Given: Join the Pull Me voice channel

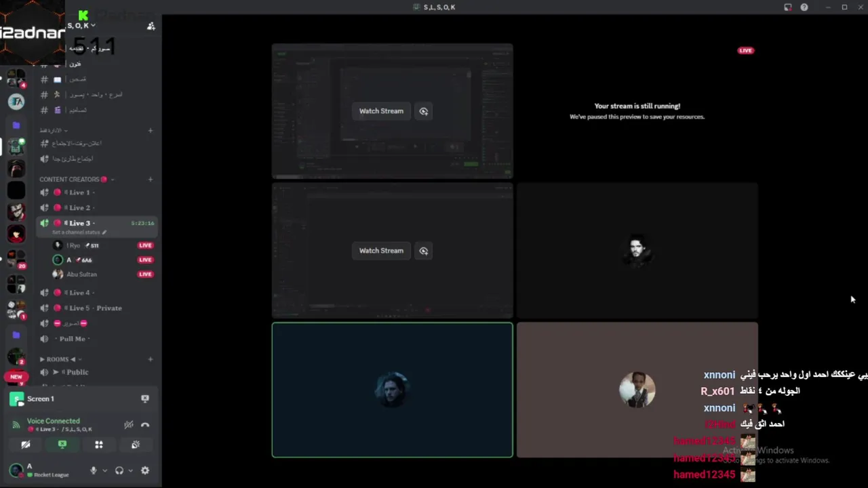Looking at the screenshot, I should pyautogui.click(x=97, y=339).
